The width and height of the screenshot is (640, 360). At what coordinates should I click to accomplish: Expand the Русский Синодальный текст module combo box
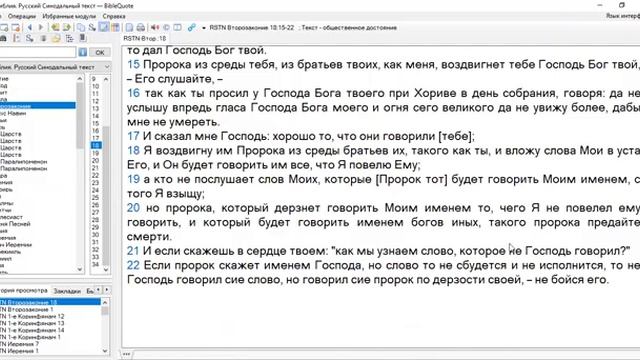point(107,67)
